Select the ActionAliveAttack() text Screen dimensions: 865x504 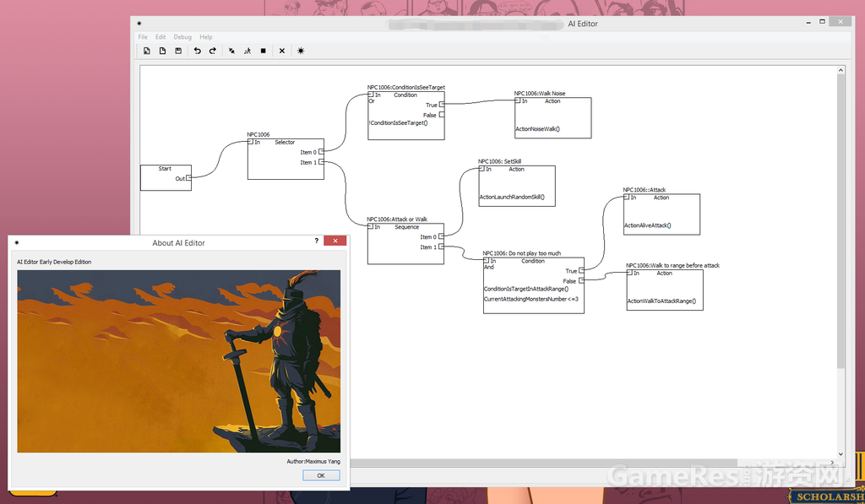coord(648,225)
